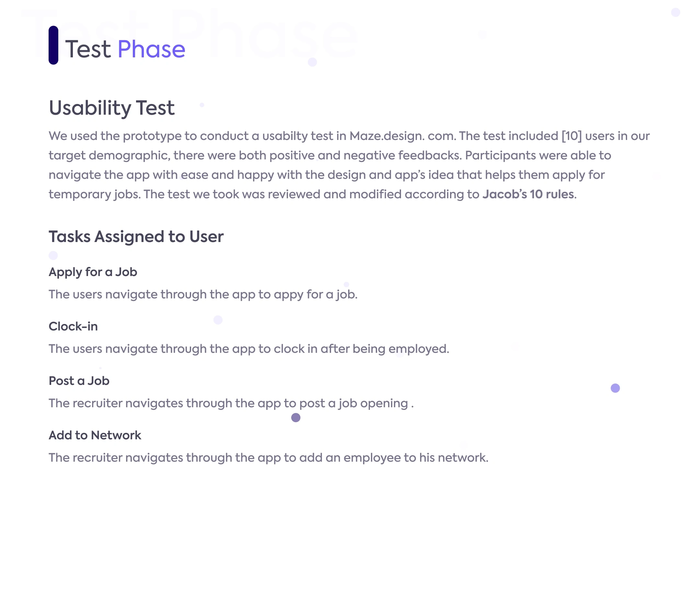Click the "Add to Network" task heading
Viewport: 700px width, 612px height.
click(x=95, y=435)
